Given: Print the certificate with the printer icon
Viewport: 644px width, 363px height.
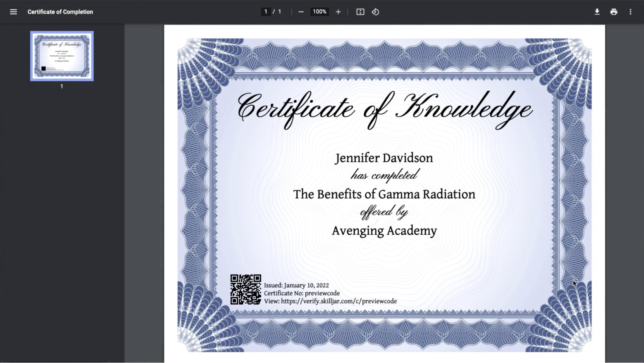Looking at the screenshot, I should click(x=614, y=12).
